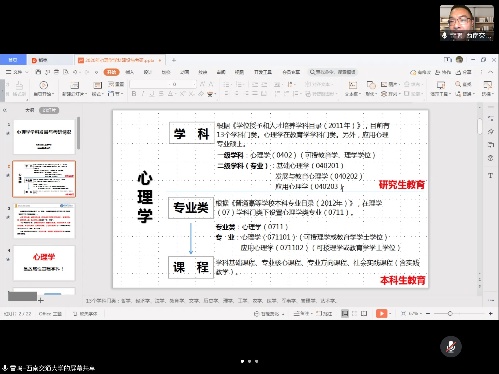
Task: Select the 开始 ribbon tab
Action: point(111,72)
